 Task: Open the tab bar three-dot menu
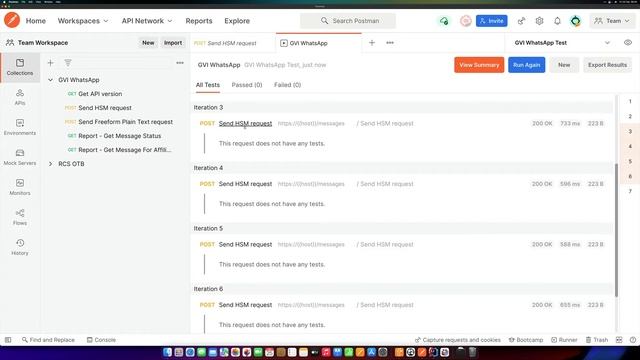coord(390,42)
